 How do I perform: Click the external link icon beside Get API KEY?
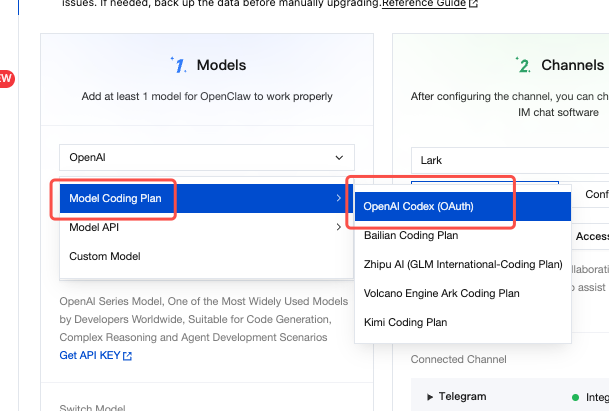pyautogui.click(x=127, y=356)
